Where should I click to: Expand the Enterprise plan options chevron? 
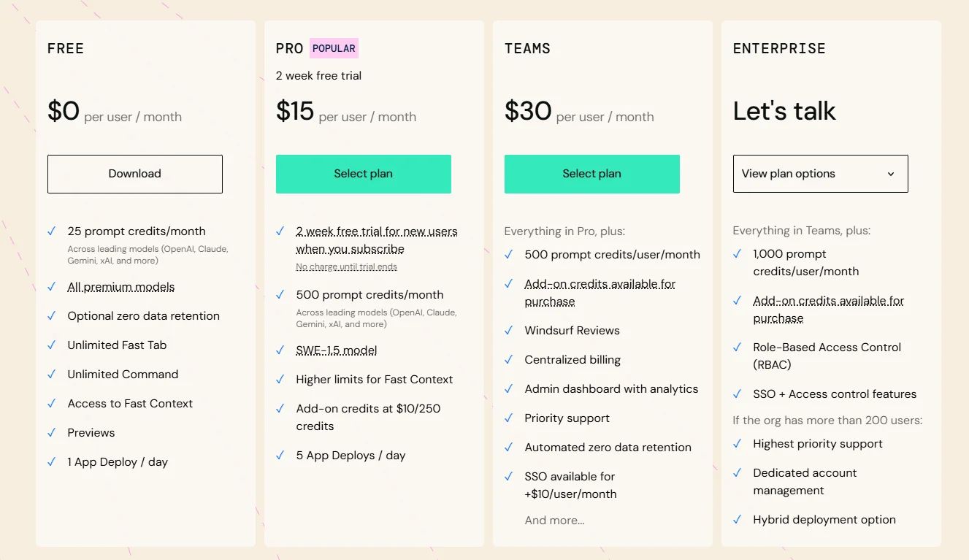click(x=891, y=174)
